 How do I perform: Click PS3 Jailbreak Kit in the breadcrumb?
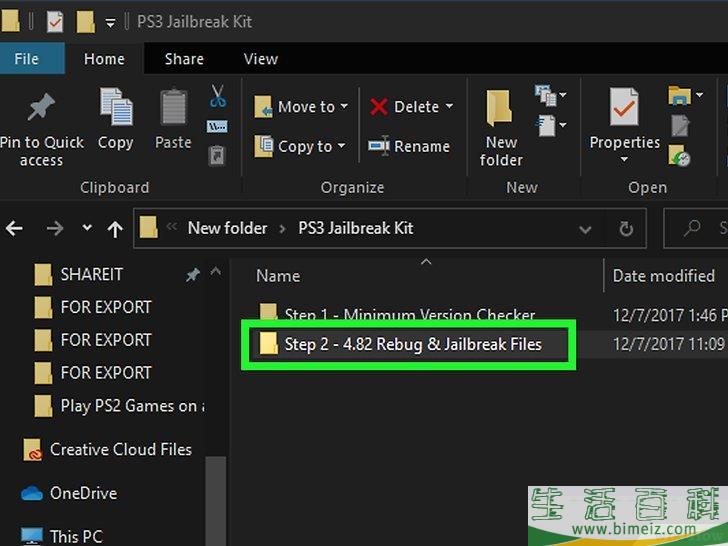coord(356,228)
